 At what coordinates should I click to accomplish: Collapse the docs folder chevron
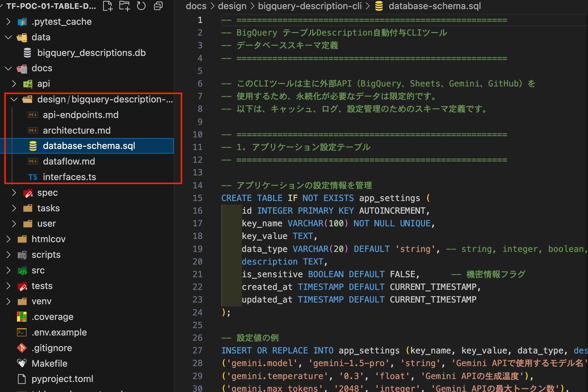pyautogui.click(x=9, y=69)
